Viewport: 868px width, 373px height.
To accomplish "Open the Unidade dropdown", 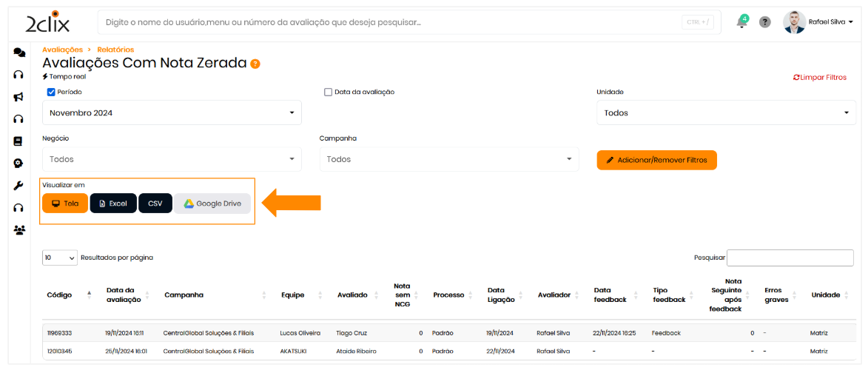I will 726,113.
